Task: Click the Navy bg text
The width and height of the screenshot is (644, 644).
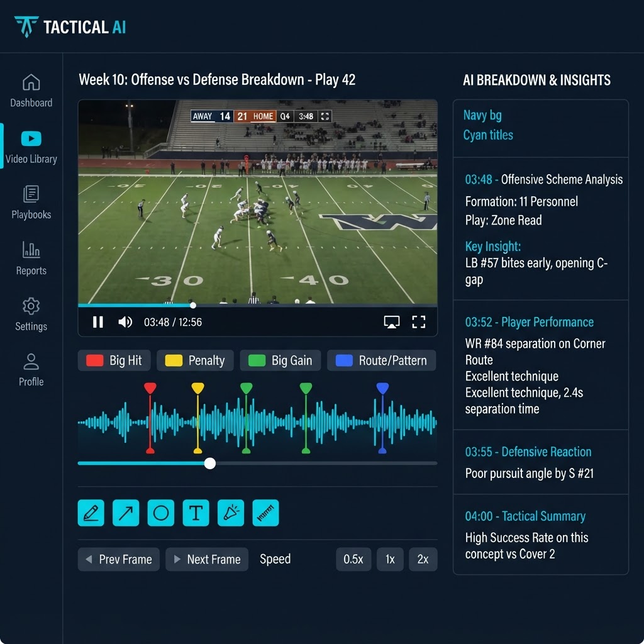Action: (482, 115)
